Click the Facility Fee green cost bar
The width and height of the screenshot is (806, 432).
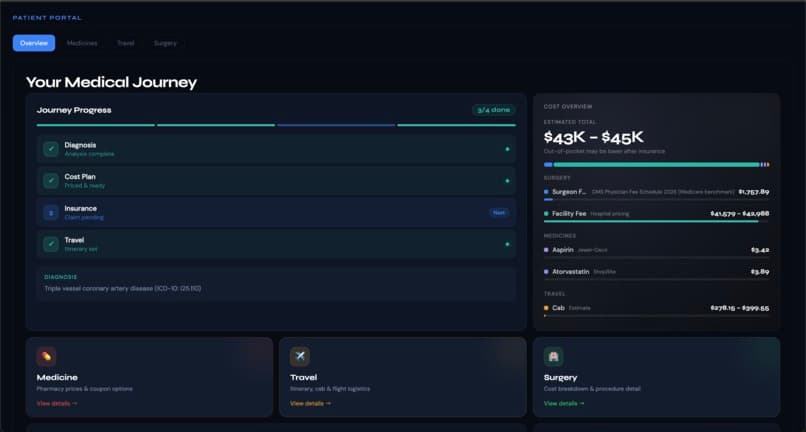click(x=651, y=221)
